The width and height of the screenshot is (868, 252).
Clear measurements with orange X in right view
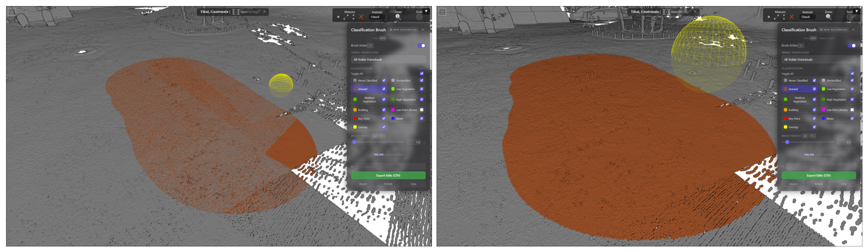click(x=791, y=17)
